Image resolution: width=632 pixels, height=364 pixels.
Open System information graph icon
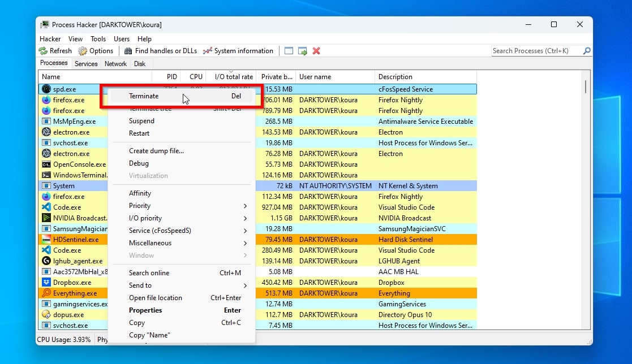point(208,51)
